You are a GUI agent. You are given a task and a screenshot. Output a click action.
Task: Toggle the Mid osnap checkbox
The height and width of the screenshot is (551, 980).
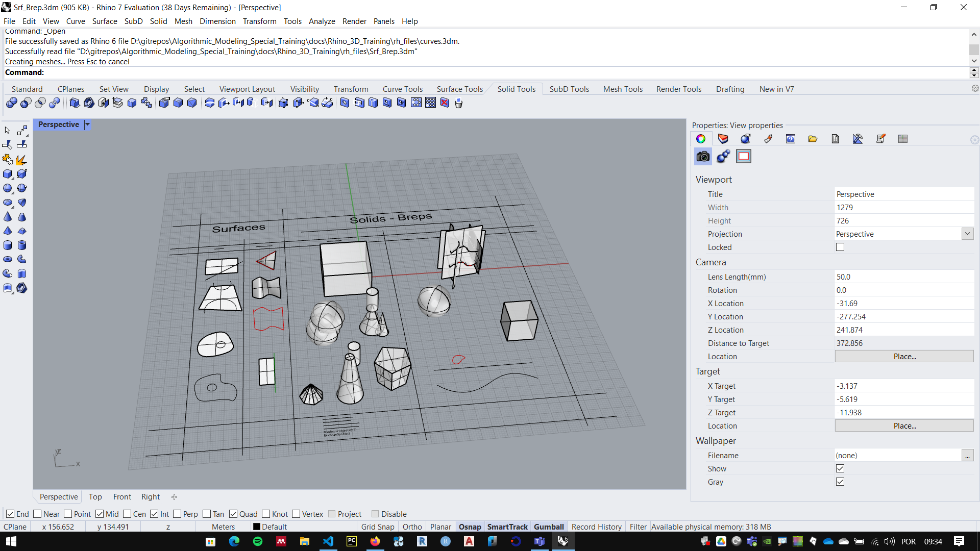coord(100,514)
